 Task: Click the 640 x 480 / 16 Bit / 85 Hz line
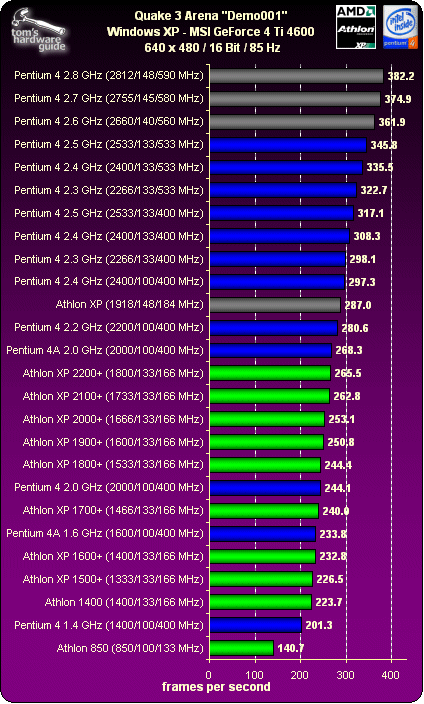tap(212, 48)
